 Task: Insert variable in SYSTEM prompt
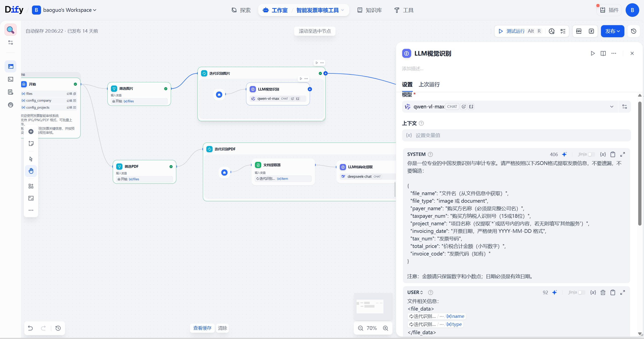[603, 154]
